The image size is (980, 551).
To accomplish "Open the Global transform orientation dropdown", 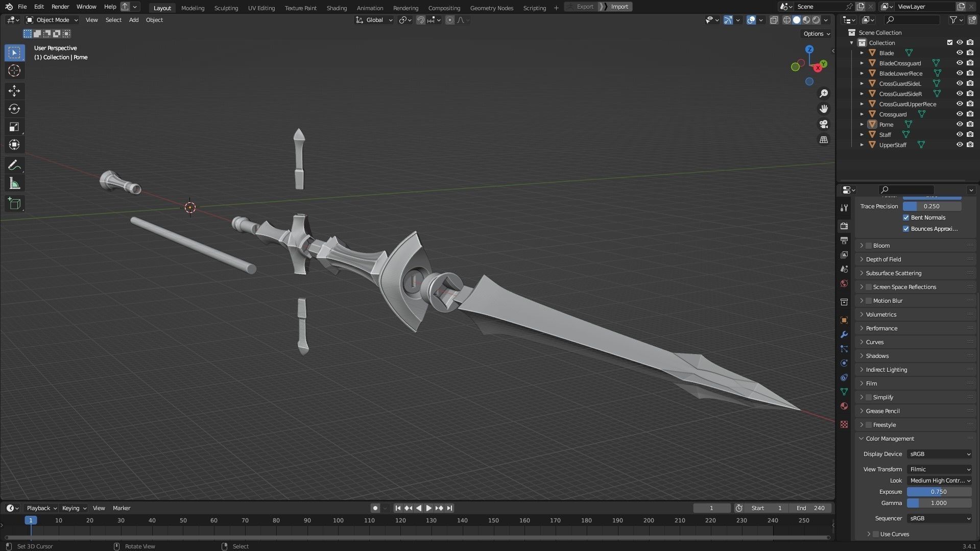I will 374,20.
